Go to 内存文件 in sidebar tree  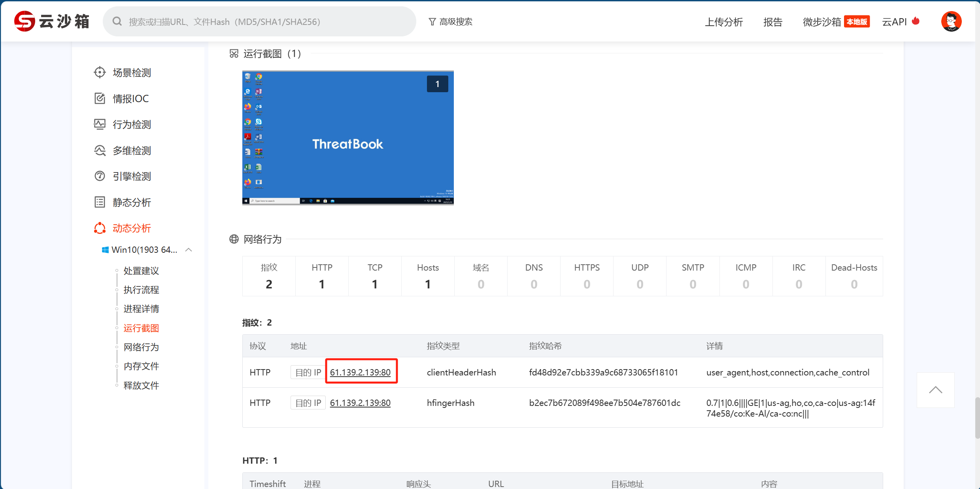pos(141,366)
